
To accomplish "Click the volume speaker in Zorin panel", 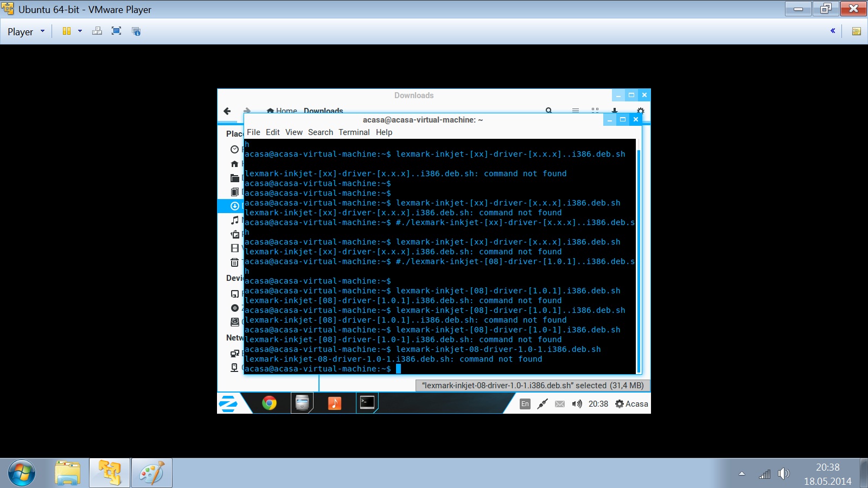I will point(577,404).
